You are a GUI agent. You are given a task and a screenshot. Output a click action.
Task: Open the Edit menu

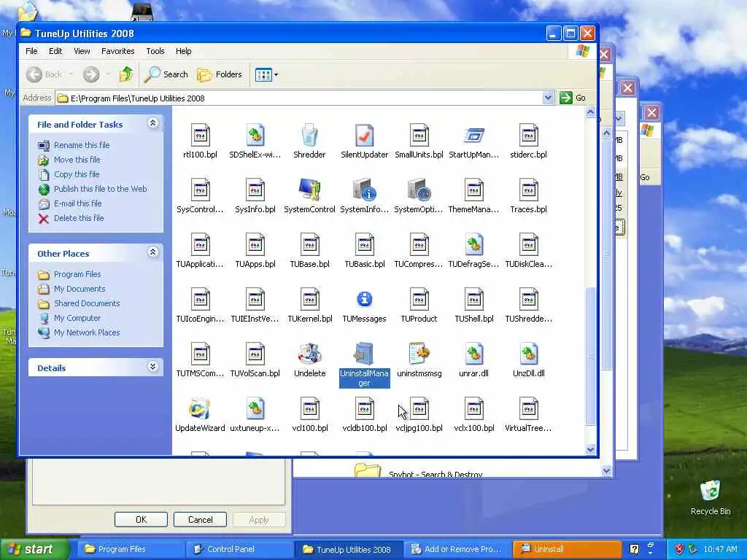click(55, 51)
